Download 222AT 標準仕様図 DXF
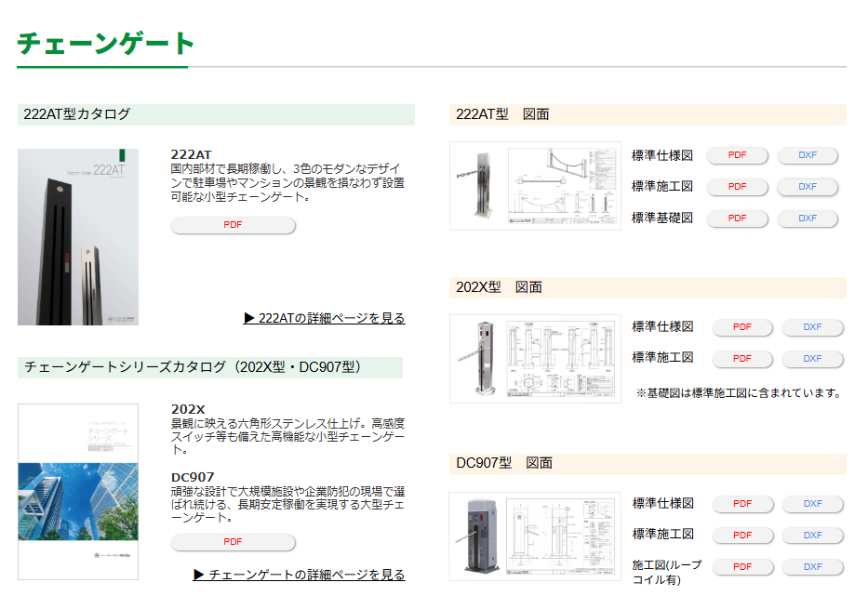 pos(808,155)
